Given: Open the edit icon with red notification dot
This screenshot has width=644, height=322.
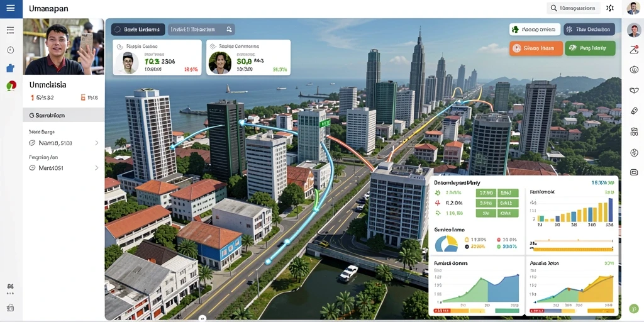Looking at the screenshot, I should 634,50.
